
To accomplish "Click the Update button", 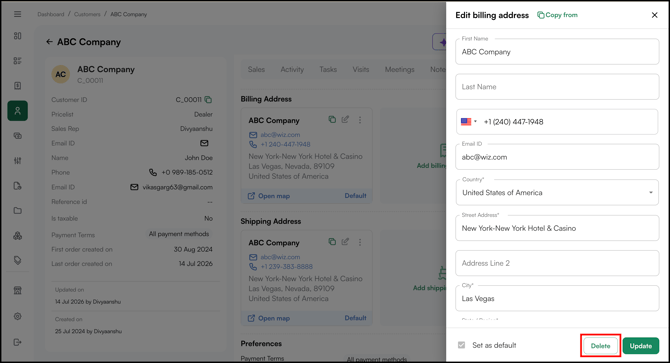I will point(641,346).
